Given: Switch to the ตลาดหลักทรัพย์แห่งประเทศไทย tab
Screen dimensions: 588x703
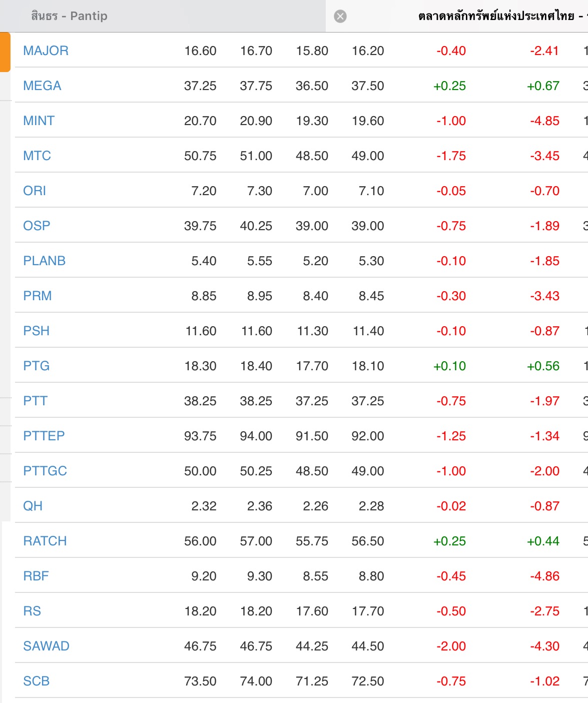Looking at the screenshot, I should point(495,16).
